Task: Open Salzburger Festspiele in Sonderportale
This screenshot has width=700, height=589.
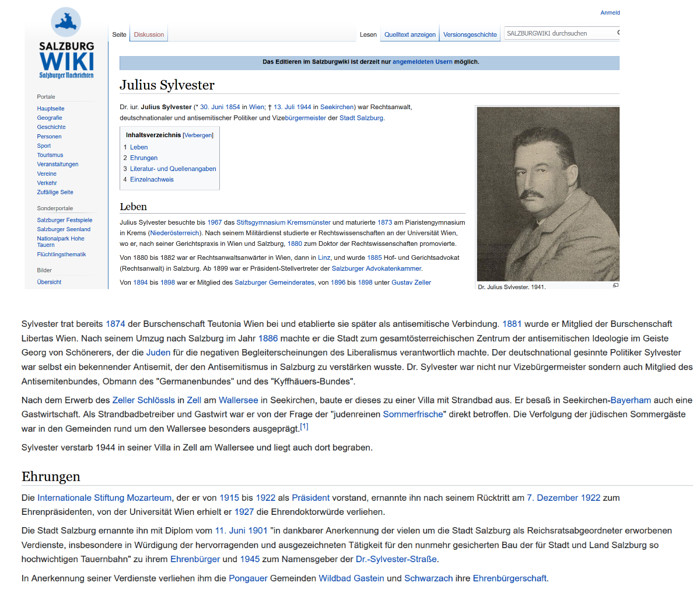Action: (65, 220)
